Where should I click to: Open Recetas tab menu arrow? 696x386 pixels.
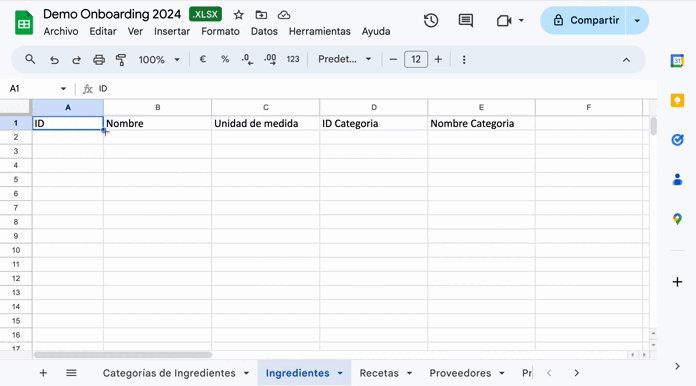409,374
